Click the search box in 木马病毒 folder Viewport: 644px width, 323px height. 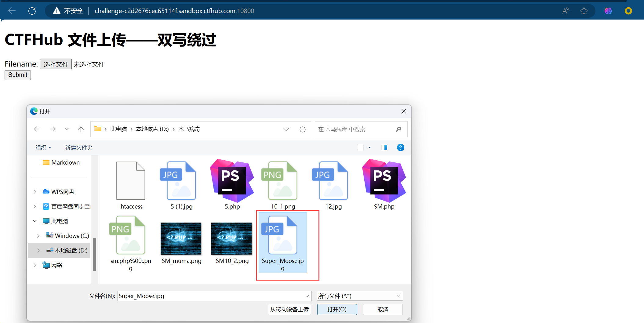click(x=354, y=129)
